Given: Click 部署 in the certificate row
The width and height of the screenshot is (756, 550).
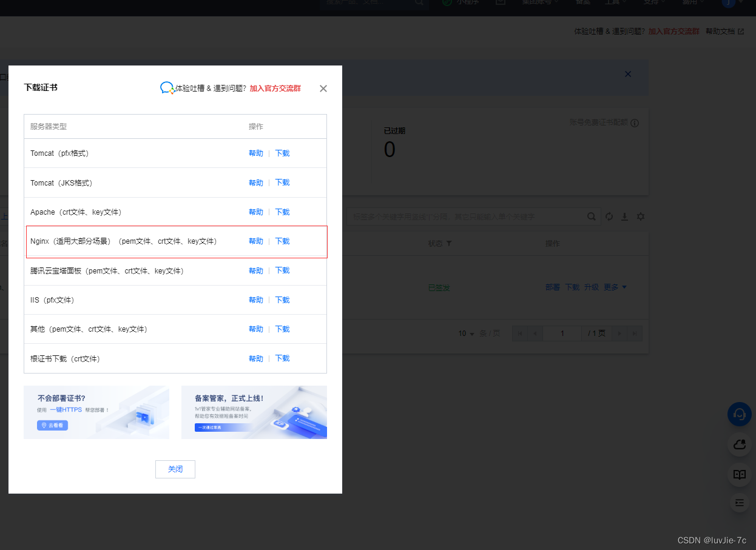Looking at the screenshot, I should (x=553, y=287).
